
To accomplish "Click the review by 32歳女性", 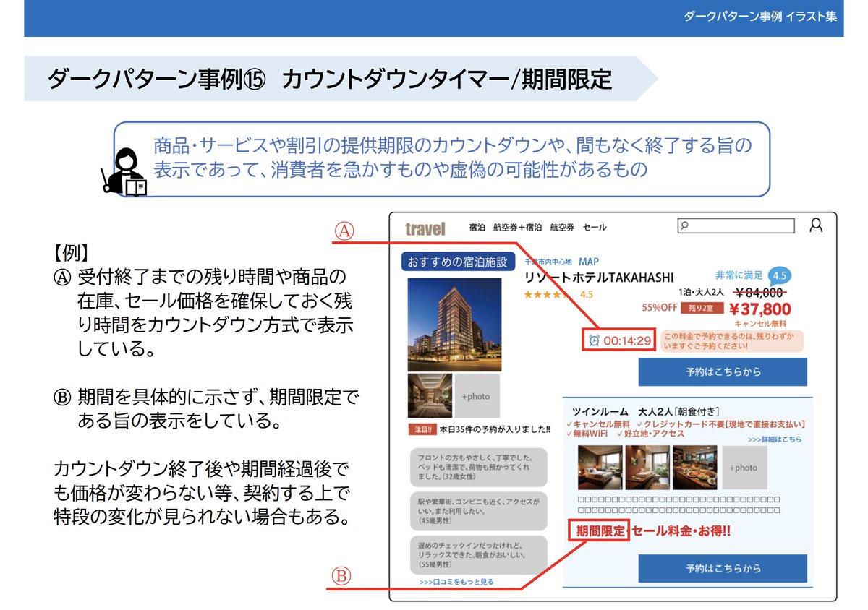I will (477, 467).
